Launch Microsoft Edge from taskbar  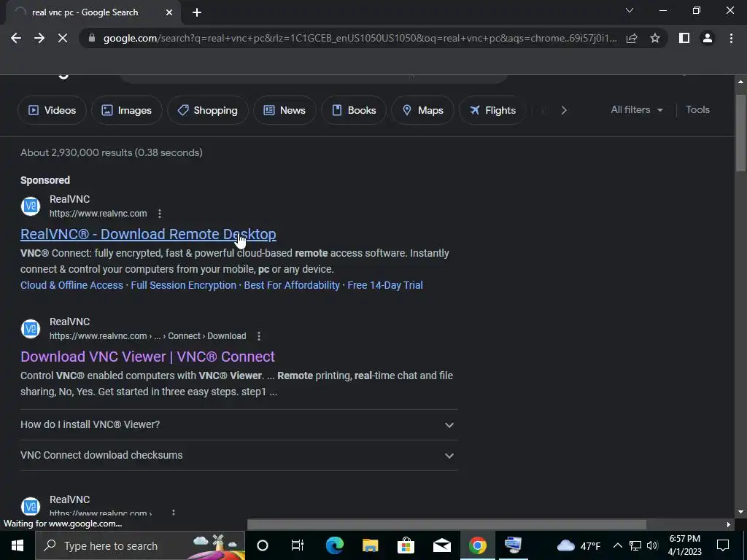pyautogui.click(x=334, y=545)
